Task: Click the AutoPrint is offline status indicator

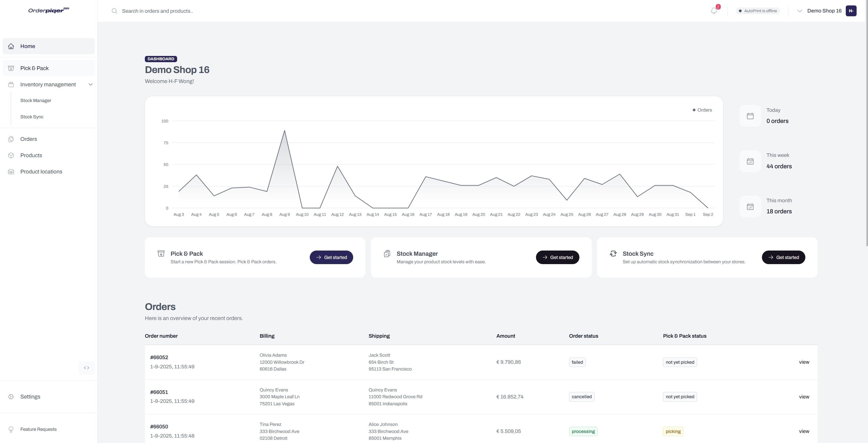Action: [758, 11]
